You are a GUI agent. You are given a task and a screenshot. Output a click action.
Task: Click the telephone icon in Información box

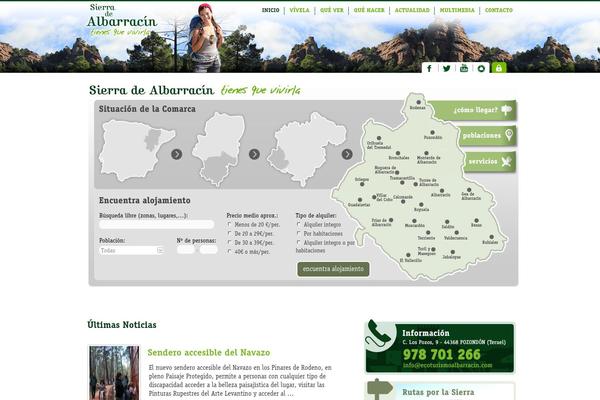pyautogui.click(x=378, y=333)
